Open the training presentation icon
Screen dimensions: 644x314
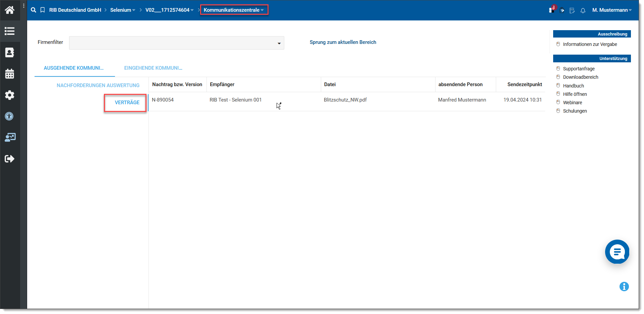coord(10,137)
